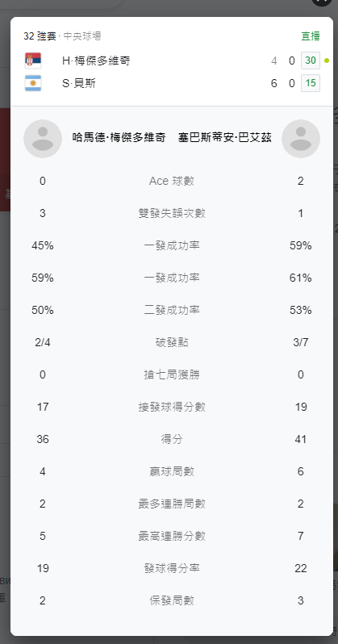Click 塞巴斯蒂安·巴艾茲 player avatar
338x644 pixels.
pyautogui.click(x=301, y=139)
